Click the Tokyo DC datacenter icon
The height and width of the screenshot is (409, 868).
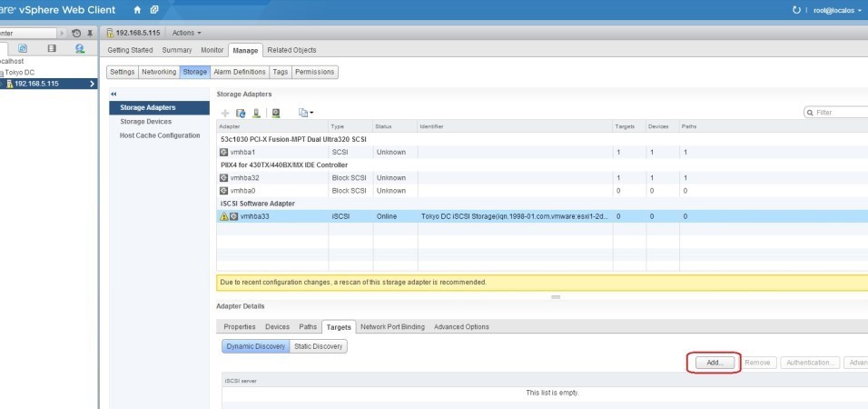tap(2, 73)
